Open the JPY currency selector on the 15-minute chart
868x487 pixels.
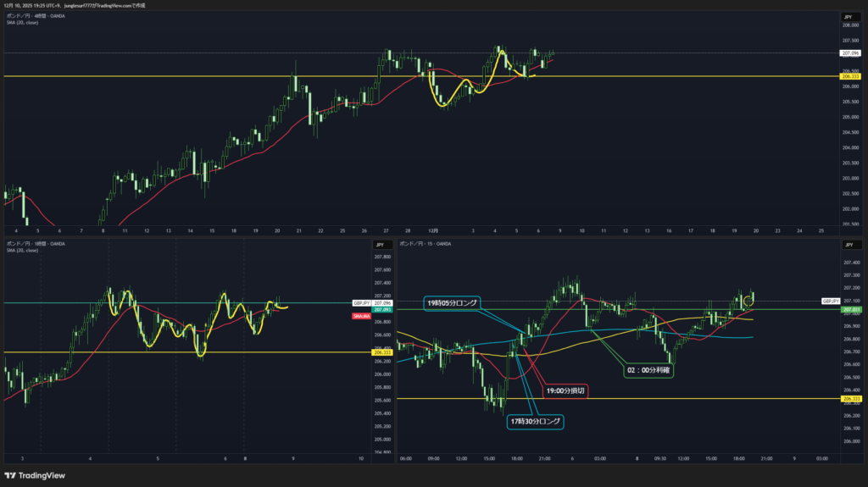(847, 245)
